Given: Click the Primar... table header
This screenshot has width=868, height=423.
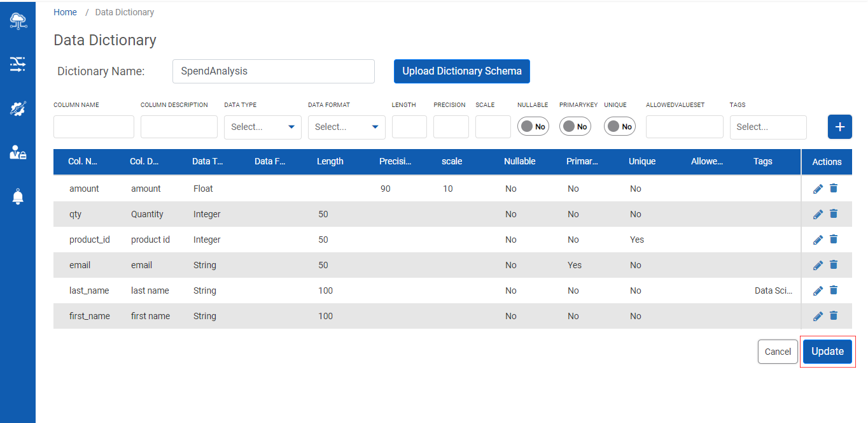Looking at the screenshot, I should tap(582, 161).
